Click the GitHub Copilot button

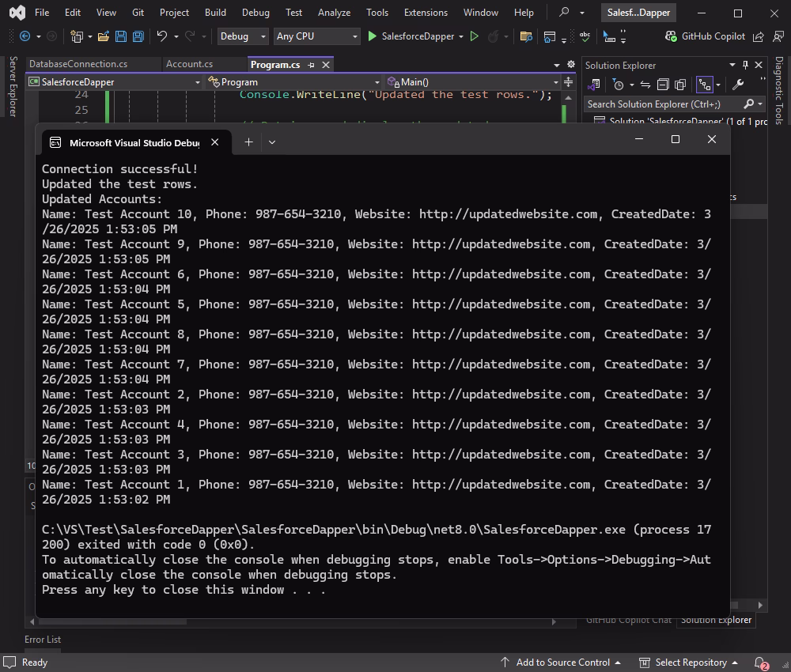point(705,36)
